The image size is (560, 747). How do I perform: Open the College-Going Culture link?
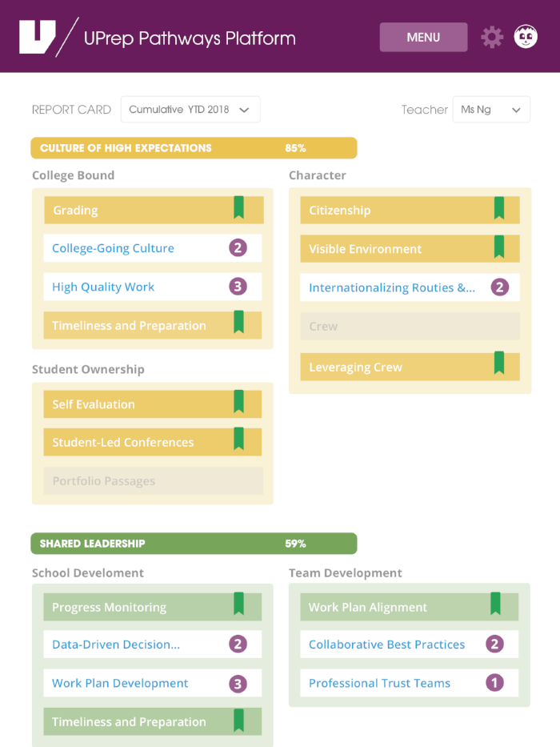(x=113, y=248)
